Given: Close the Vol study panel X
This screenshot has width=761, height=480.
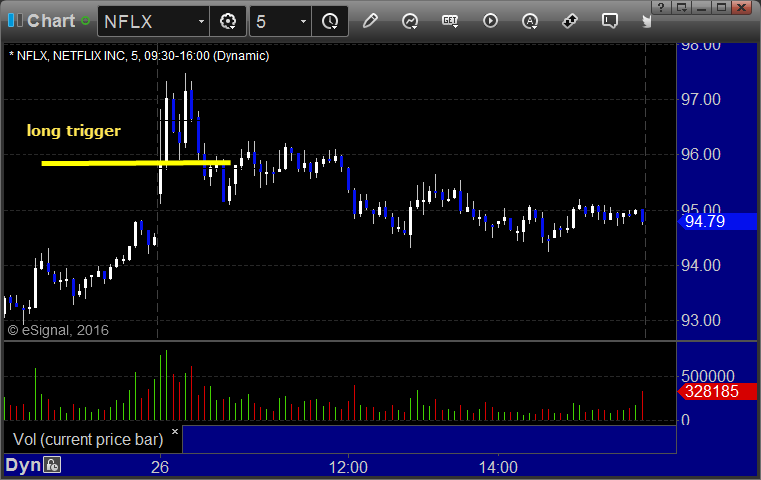Looking at the screenshot, I should (175, 431).
